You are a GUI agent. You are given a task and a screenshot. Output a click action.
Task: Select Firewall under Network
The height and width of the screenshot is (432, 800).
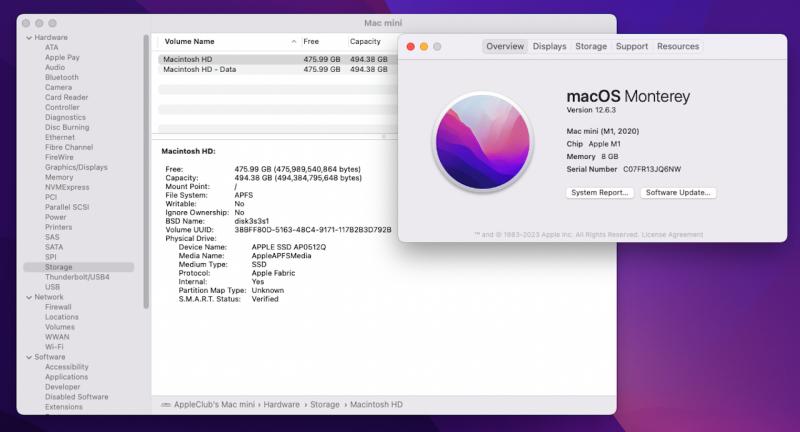point(58,307)
